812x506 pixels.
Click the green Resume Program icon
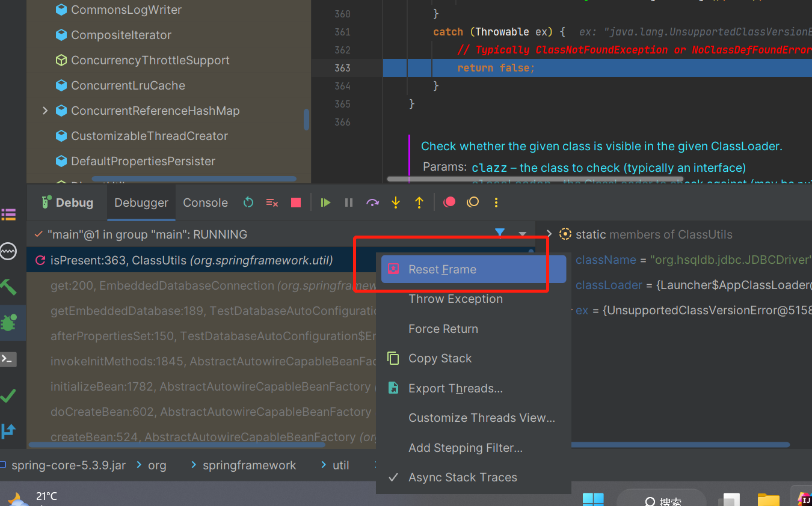325,203
